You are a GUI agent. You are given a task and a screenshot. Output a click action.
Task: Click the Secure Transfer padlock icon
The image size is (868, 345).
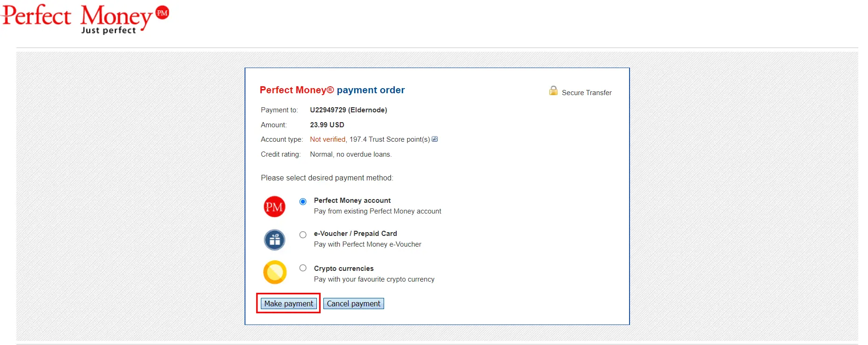(553, 91)
